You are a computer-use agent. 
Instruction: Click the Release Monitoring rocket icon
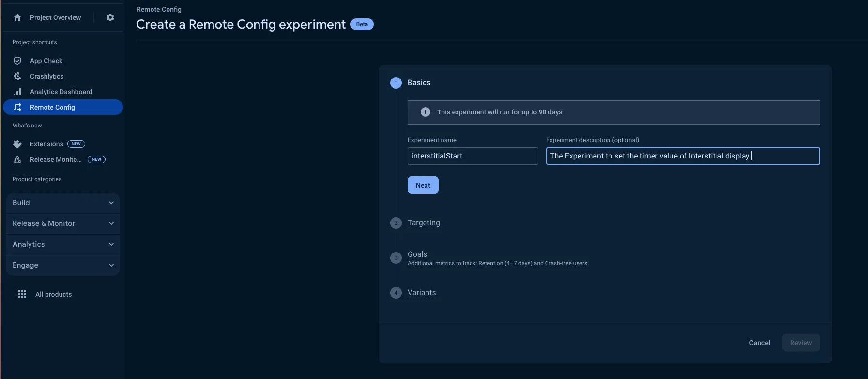point(17,159)
